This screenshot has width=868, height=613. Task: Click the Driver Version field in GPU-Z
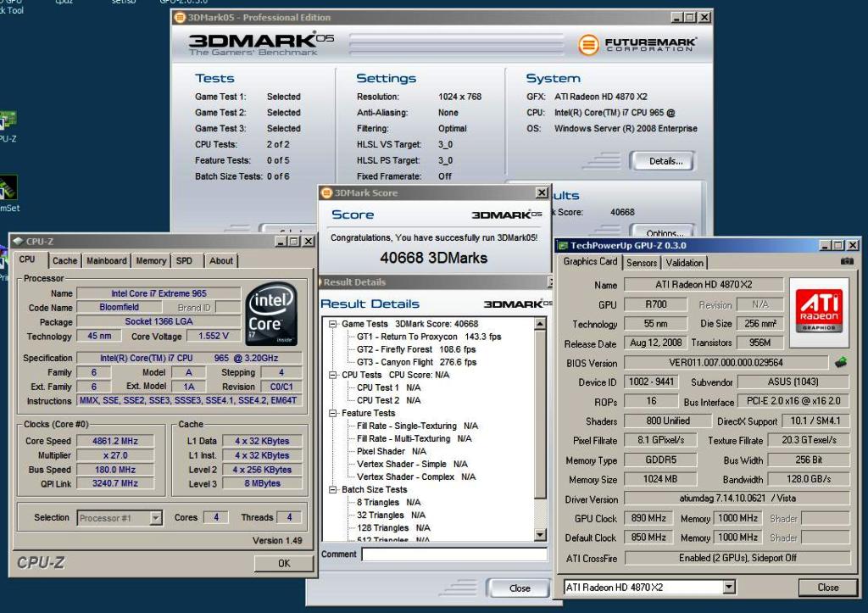[x=737, y=499]
